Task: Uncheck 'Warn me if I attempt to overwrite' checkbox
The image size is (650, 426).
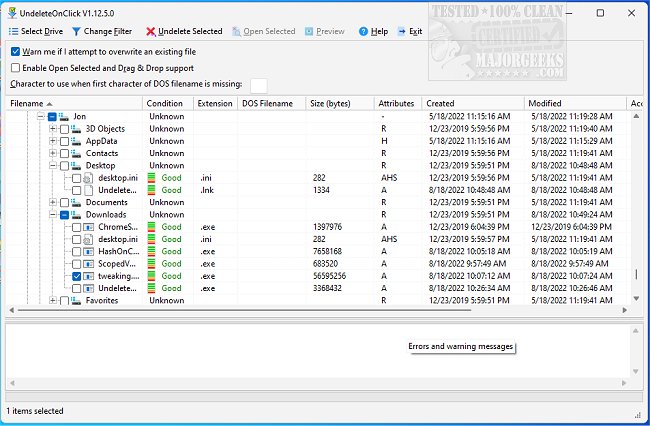Action: pos(16,52)
